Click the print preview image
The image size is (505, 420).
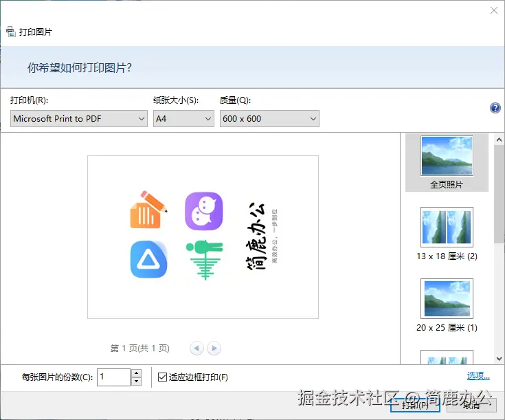pyautogui.click(x=203, y=237)
